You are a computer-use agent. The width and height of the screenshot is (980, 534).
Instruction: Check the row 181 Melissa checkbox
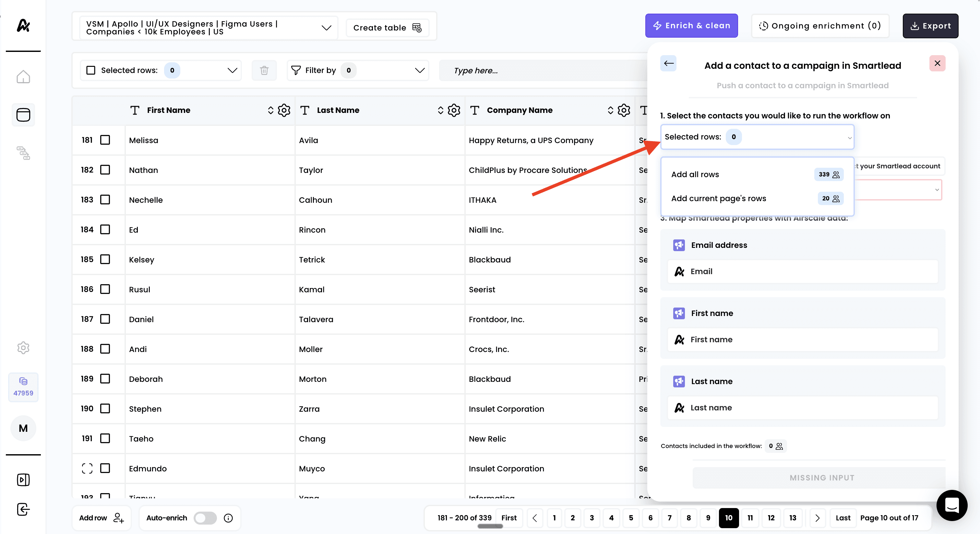(105, 140)
